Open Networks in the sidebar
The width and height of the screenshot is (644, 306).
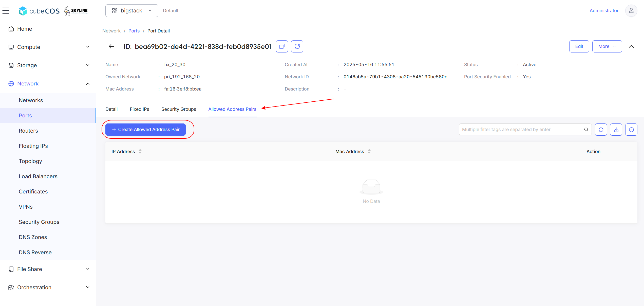48,100
